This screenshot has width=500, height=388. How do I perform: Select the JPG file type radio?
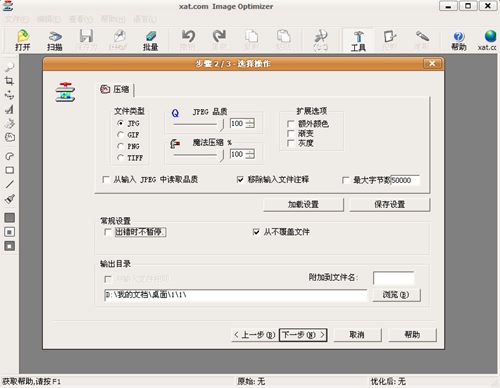[121, 123]
